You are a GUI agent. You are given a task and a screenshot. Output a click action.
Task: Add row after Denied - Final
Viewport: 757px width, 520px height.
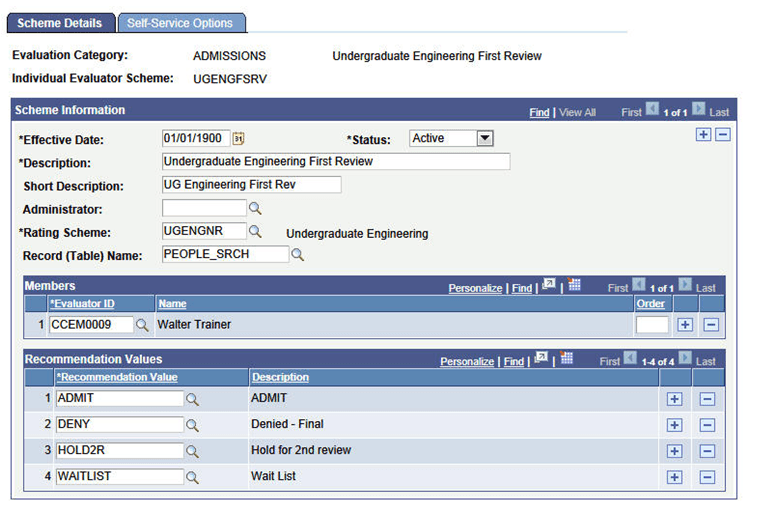coord(674,425)
